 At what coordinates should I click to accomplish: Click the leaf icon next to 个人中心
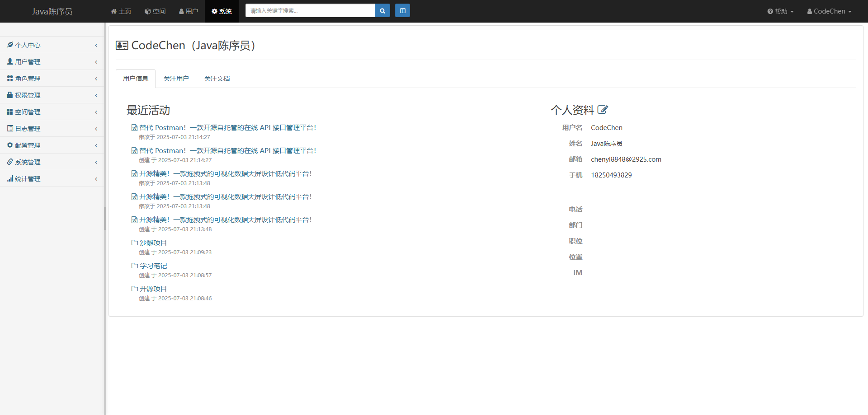[10, 45]
